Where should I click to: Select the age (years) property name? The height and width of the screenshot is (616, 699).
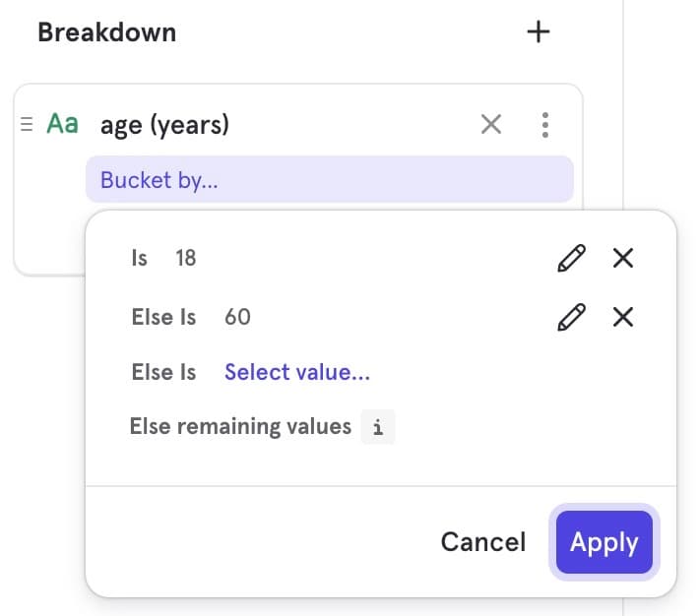[x=164, y=125]
